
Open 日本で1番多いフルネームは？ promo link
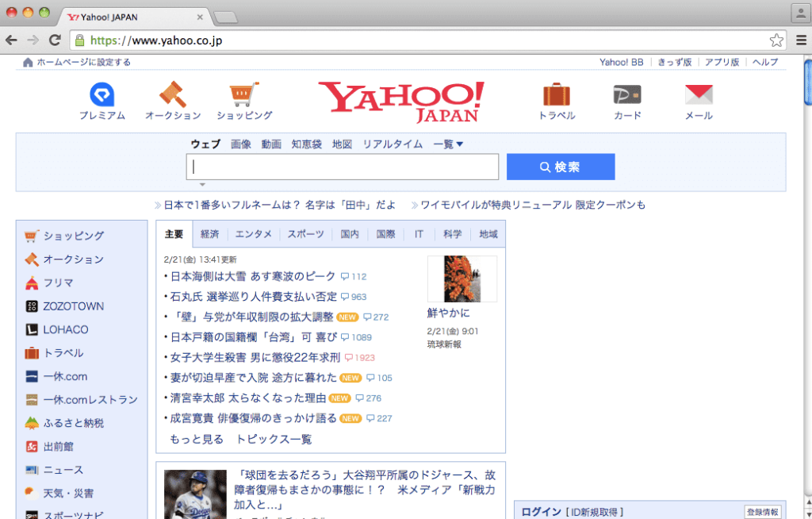point(280,206)
